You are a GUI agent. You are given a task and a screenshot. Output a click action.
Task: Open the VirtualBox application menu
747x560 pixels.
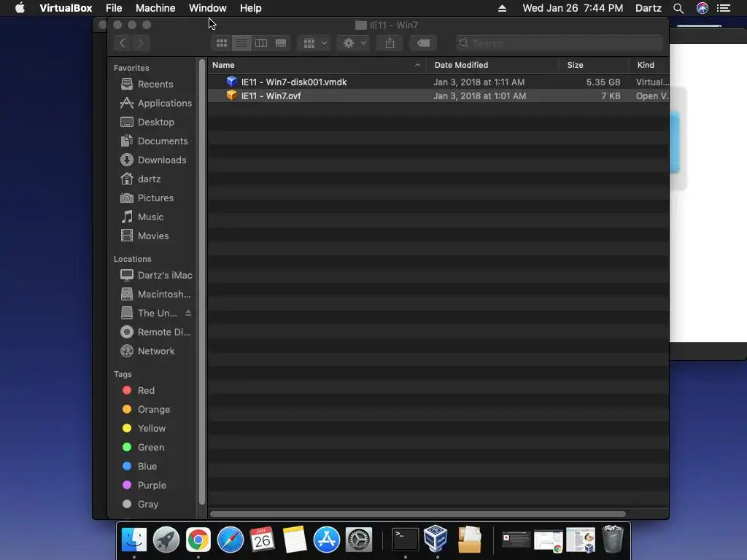coord(66,8)
